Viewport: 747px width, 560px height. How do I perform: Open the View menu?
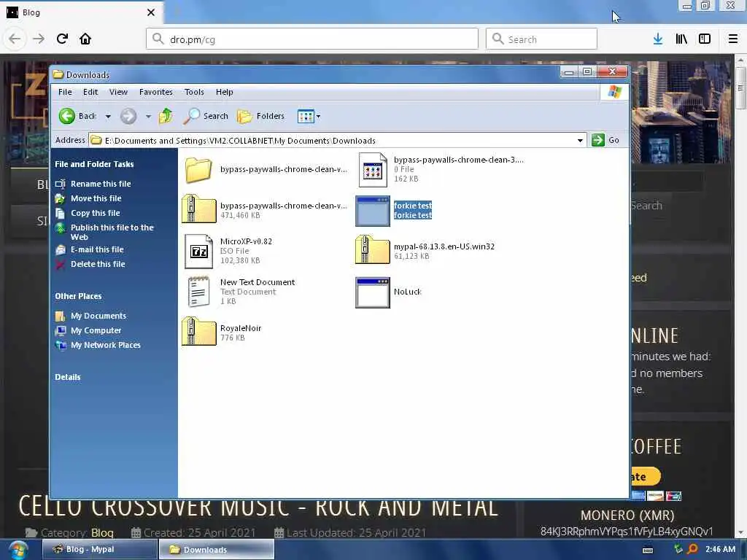[118, 92]
